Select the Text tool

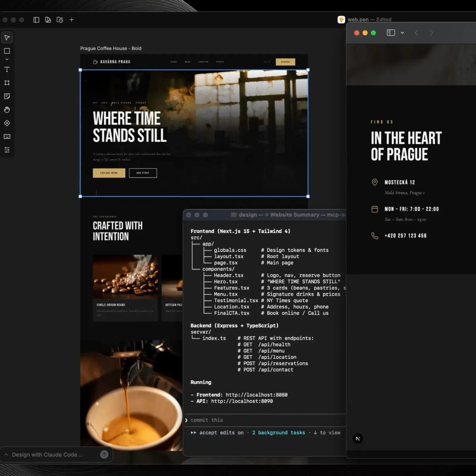[7, 70]
